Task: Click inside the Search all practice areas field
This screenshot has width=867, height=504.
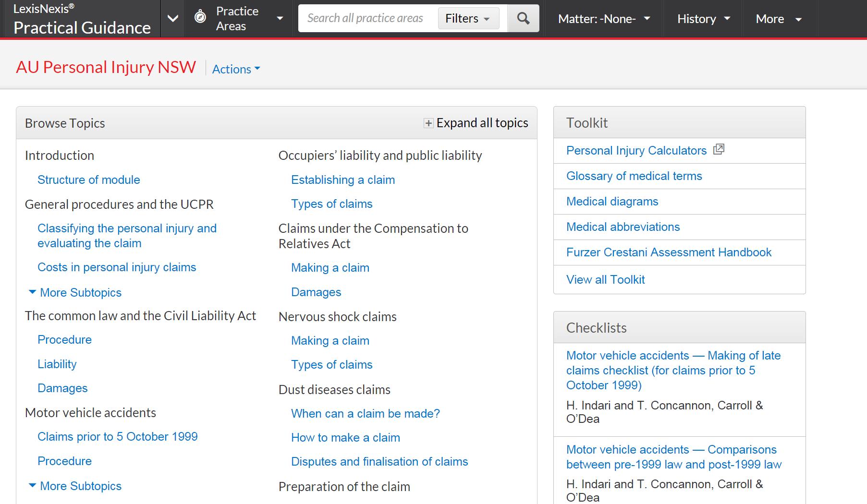Action: pos(366,19)
